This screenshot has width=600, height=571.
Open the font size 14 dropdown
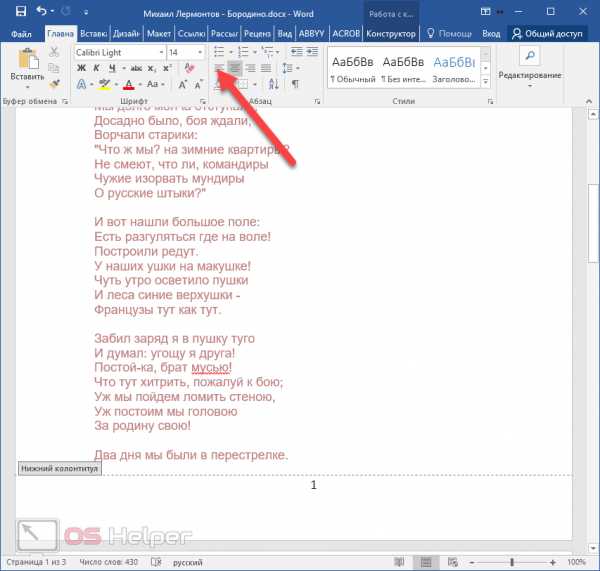[x=200, y=52]
